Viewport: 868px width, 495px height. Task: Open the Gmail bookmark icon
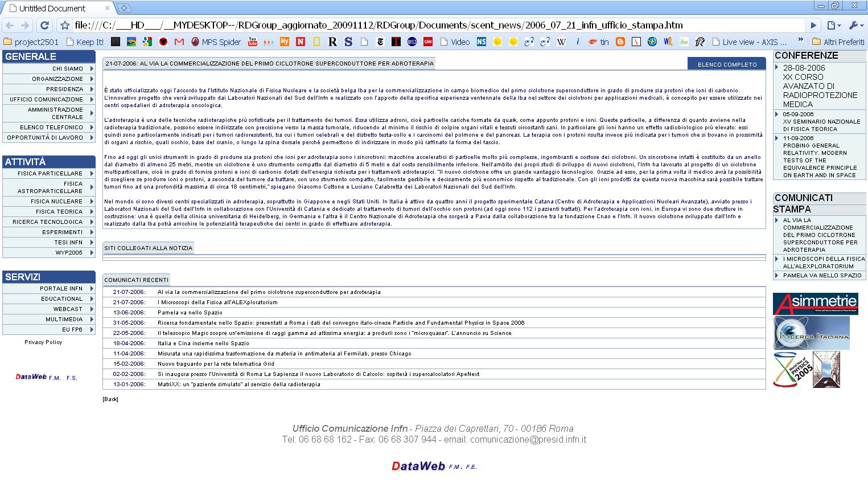tap(179, 42)
